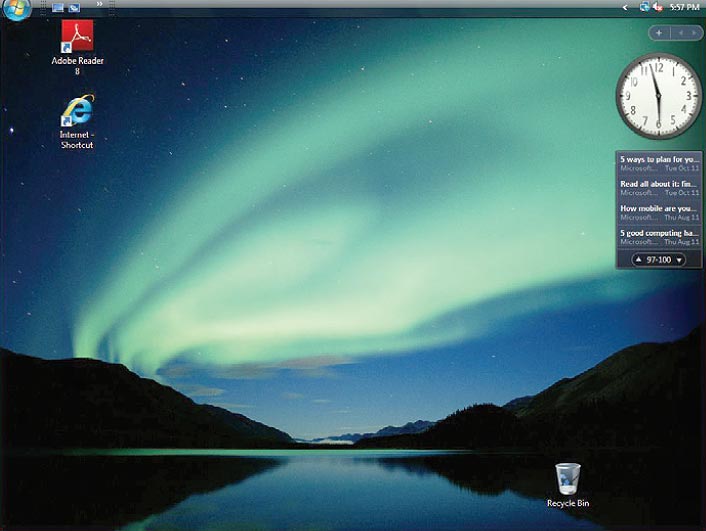Show previous feed headlines with up arrow

(x=638, y=259)
